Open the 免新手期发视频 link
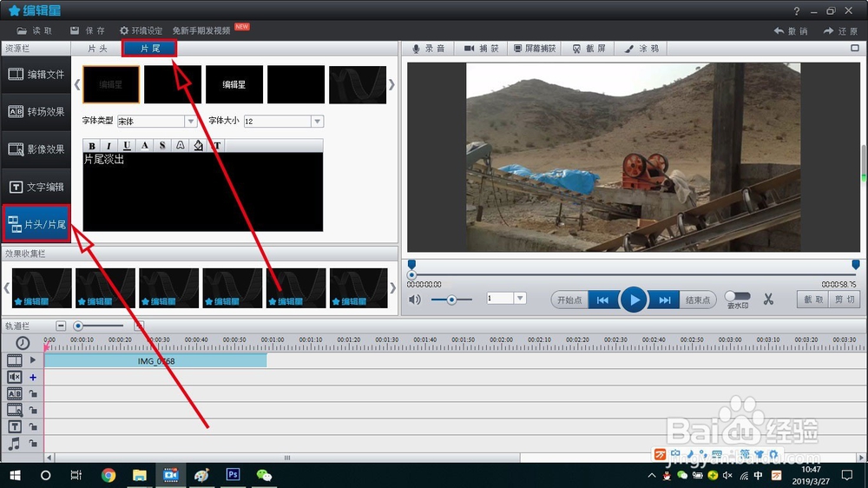The width and height of the screenshot is (868, 488). tap(201, 31)
